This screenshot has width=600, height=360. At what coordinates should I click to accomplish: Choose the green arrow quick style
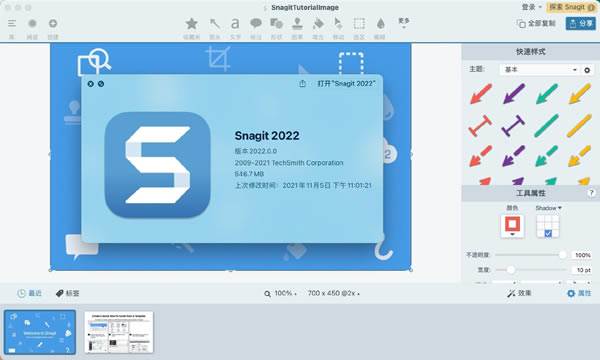pos(547,94)
